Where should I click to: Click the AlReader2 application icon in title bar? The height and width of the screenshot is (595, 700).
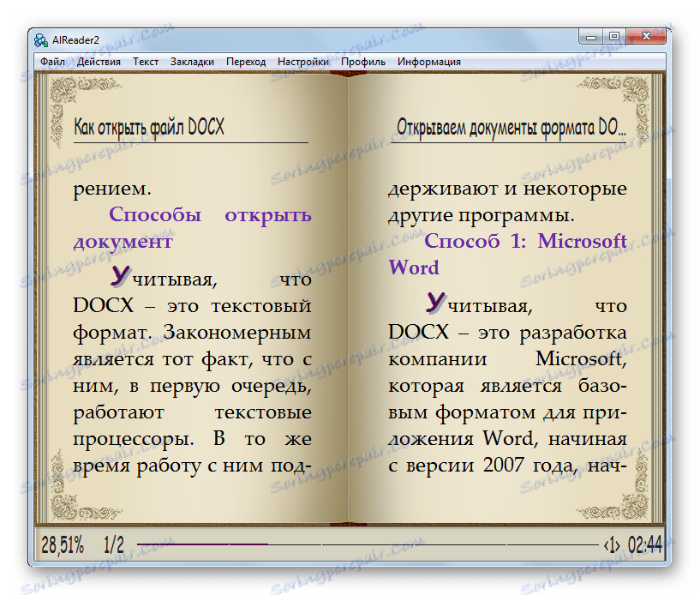(x=41, y=40)
